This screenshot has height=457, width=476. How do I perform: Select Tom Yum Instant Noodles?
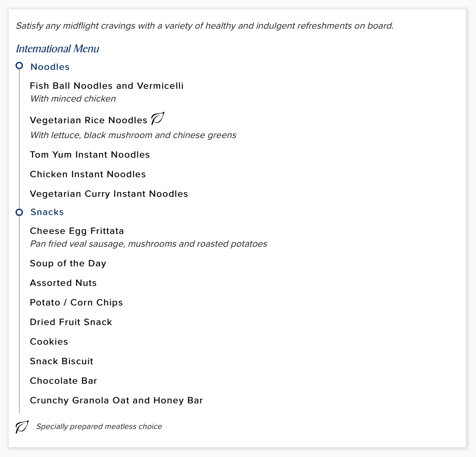[90, 155]
